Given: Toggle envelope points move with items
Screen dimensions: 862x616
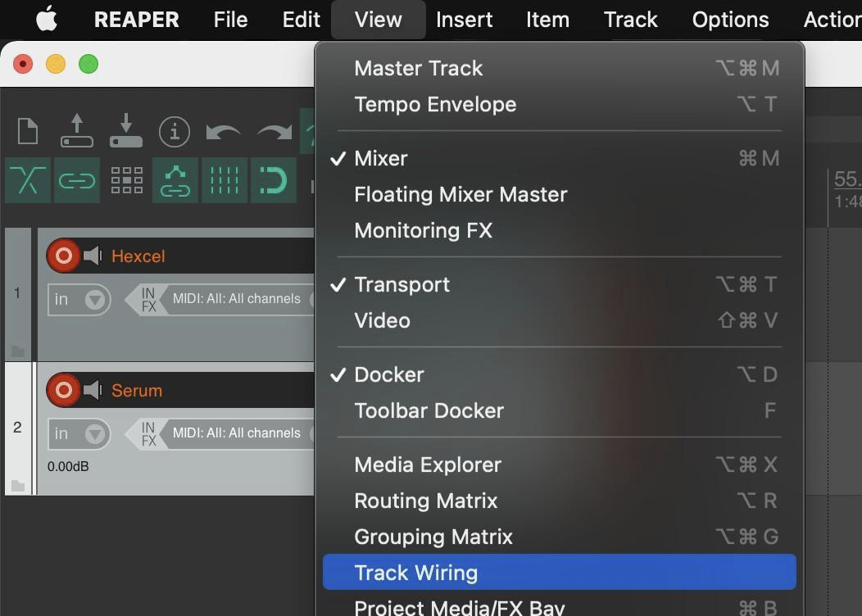Looking at the screenshot, I should tap(175, 180).
